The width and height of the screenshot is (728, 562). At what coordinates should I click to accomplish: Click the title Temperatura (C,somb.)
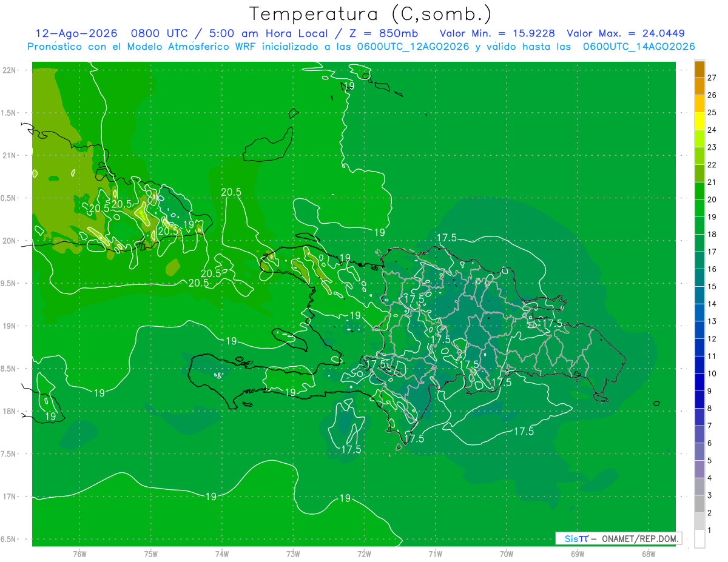[x=371, y=13]
